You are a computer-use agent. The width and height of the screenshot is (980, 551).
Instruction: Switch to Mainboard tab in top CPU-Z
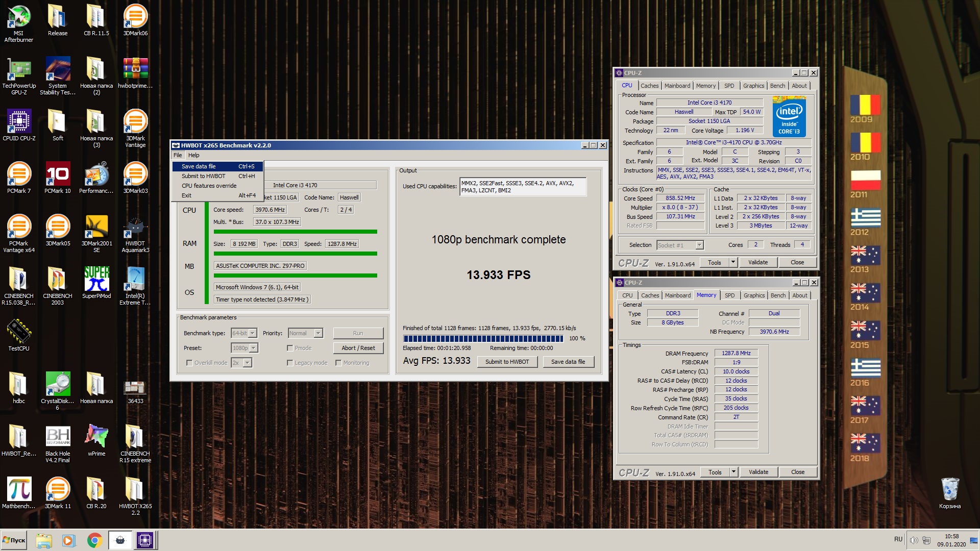[677, 86]
